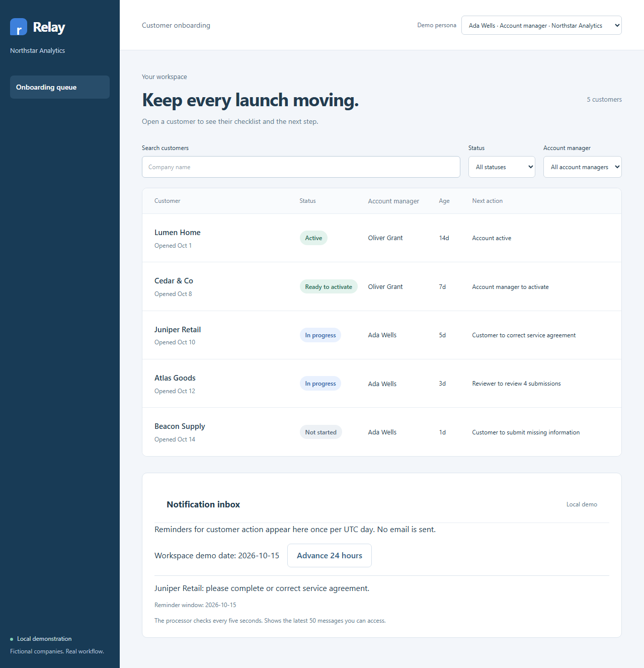Click the 5d age value
Image resolution: width=644 pixels, height=668 pixels.
point(442,335)
